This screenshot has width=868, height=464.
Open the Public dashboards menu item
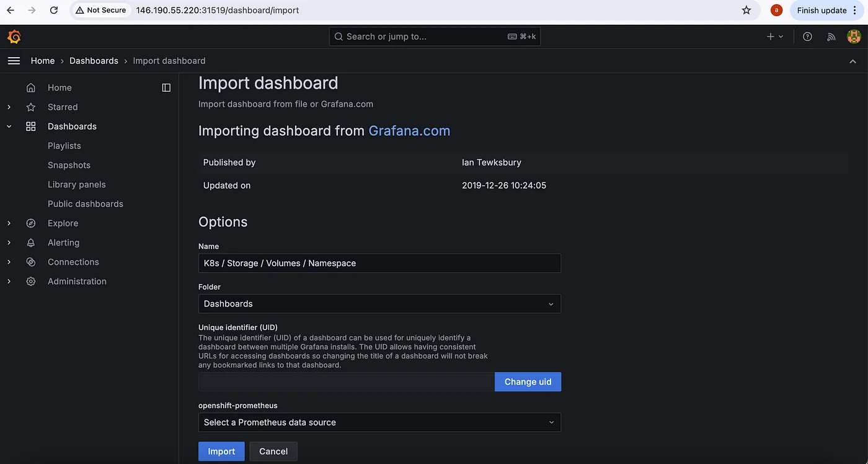click(x=86, y=203)
